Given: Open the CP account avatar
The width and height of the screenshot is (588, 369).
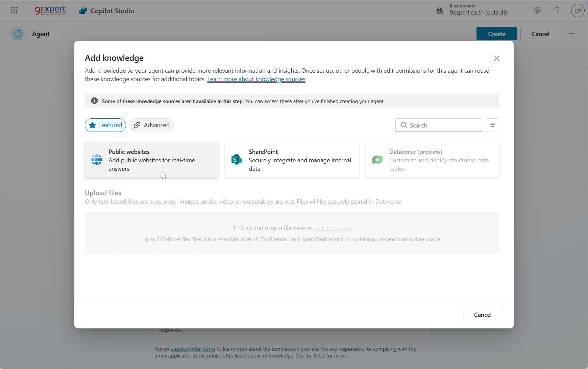Looking at the screenshot, I should click(578, 10).
